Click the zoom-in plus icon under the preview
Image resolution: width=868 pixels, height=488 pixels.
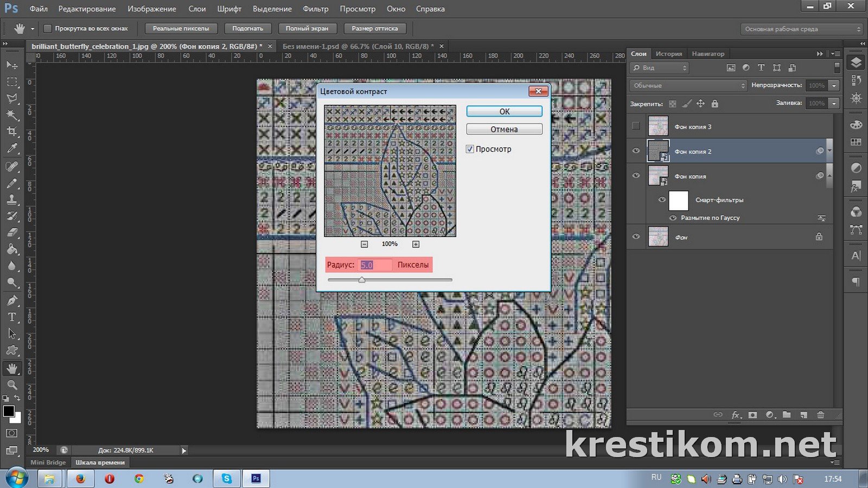(416, 245)
